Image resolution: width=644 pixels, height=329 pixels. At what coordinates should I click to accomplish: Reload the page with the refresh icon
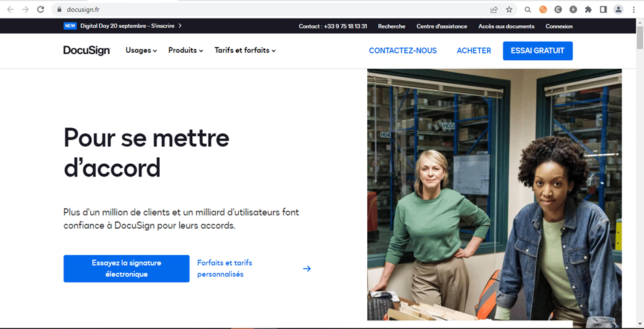[x=40, y=9]
